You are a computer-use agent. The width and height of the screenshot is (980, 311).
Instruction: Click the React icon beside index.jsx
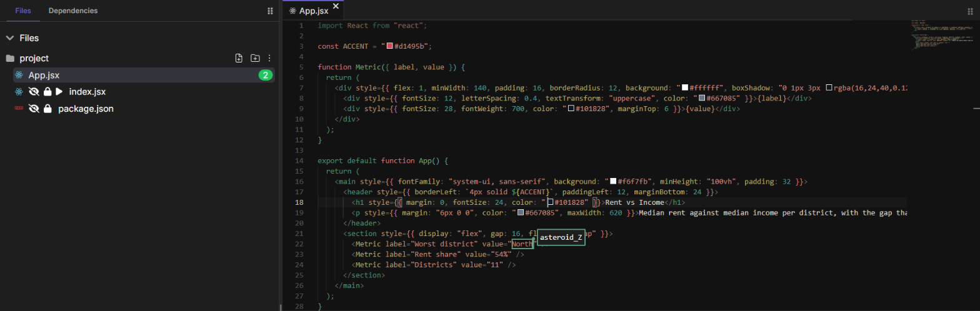tap(19, 92)
